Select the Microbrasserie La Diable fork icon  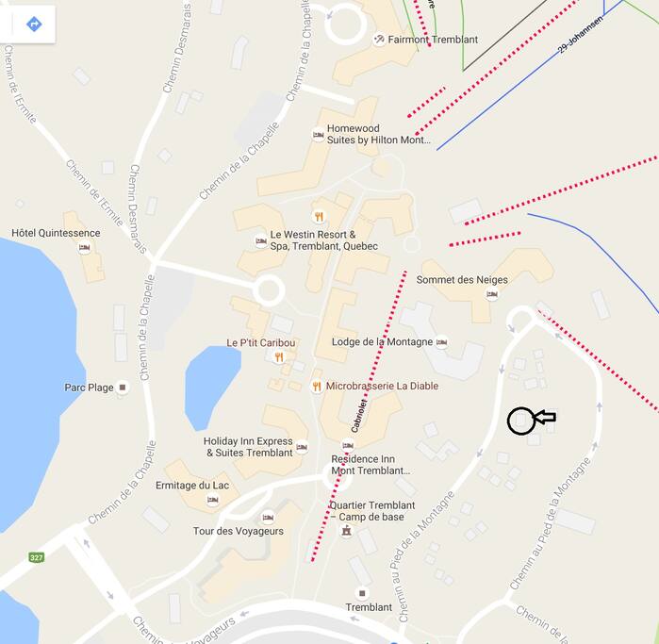click(317, 387)
